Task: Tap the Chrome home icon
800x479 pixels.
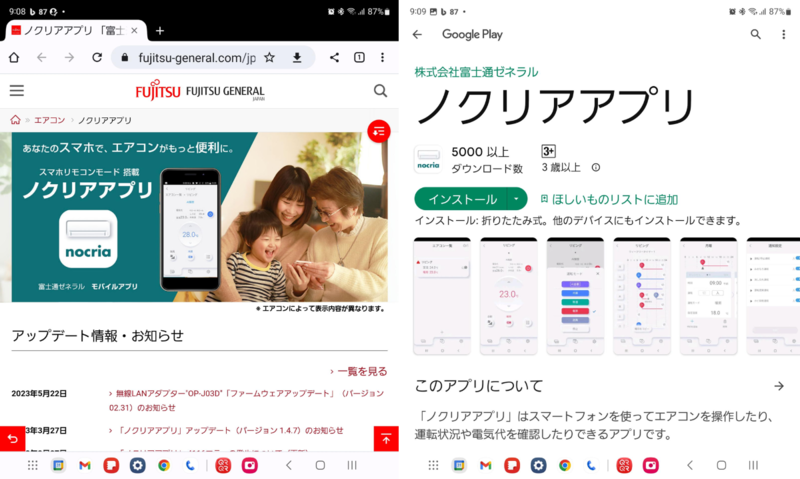Action: click(14, 58)
